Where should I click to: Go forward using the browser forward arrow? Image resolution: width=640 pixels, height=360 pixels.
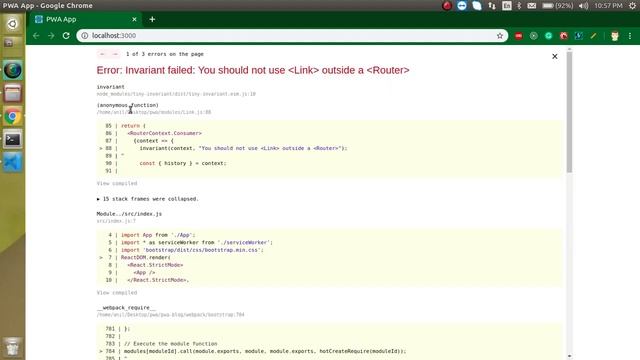(x=51, y=36)
